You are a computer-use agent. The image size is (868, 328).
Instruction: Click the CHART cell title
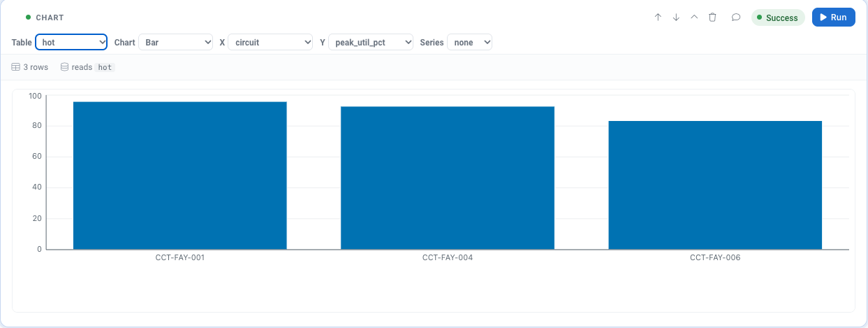(50, 17)
